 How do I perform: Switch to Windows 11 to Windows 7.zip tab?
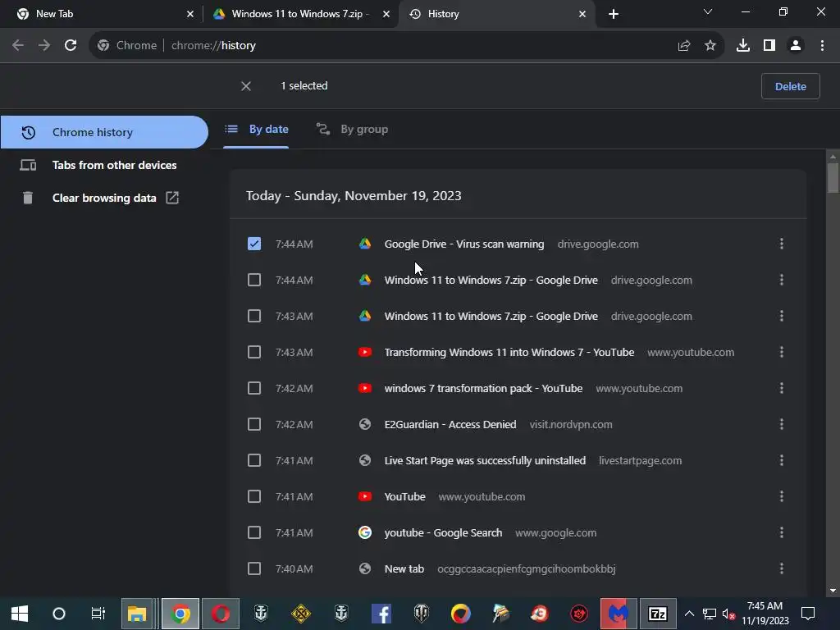click(x=300, y=14)
